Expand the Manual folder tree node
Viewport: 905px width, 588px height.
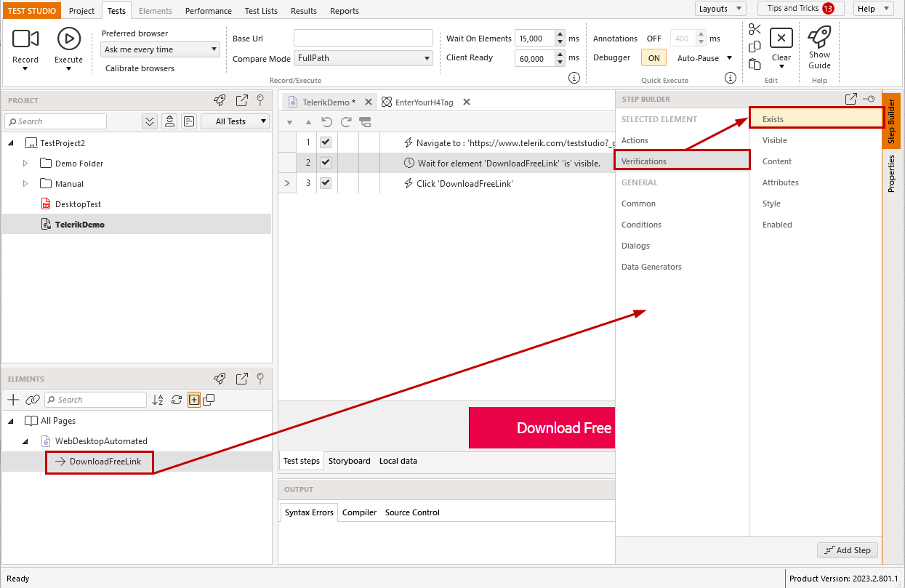(25, 184)
